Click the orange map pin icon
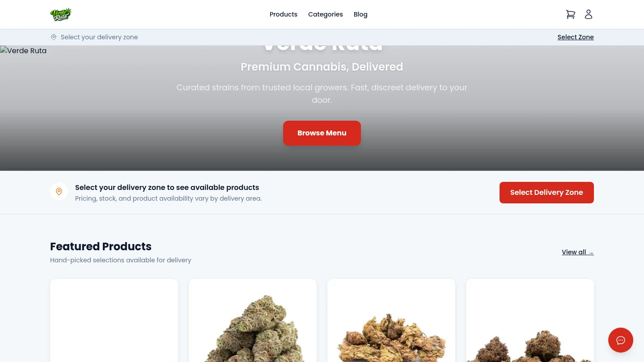This screenshot has height=362, width=644. (x=59, y=191)
